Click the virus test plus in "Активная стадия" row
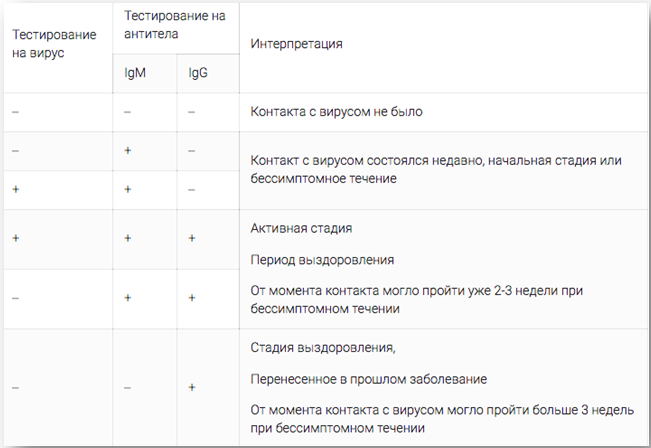The height and width of the screenshot is (448, 651). (16, 238)
